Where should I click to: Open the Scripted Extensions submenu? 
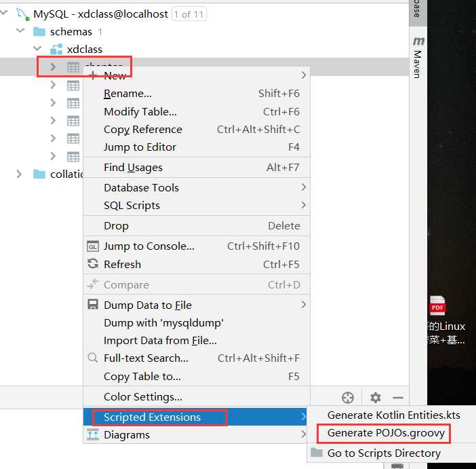coord(195,417)
